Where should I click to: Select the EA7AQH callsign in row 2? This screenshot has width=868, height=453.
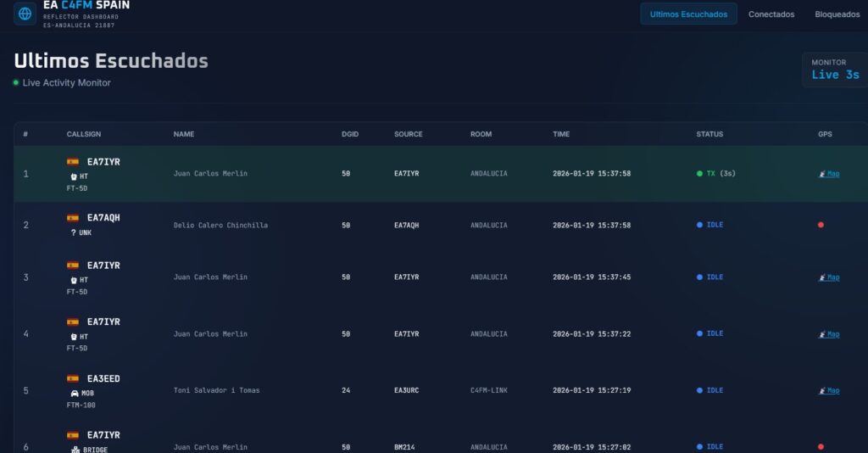(x=103, y=218)
